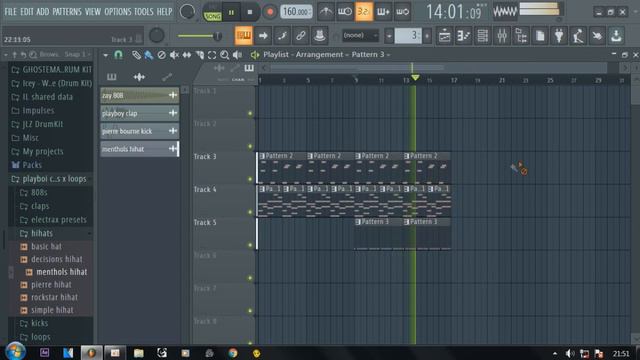The image size is (640, 360).
Task: Select the Slip tool in playlist
Action: [x=187, y=55]
